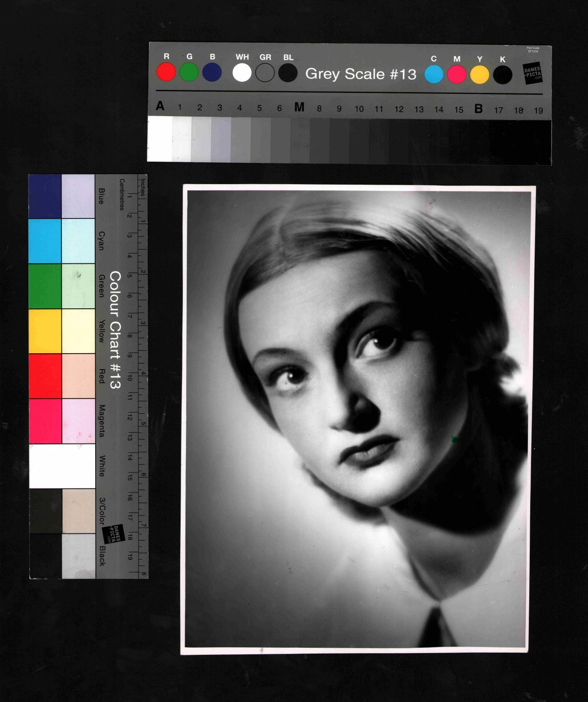Select the grey circle labeled GR
The image size is (588, 702).
(x=265, y=73)
